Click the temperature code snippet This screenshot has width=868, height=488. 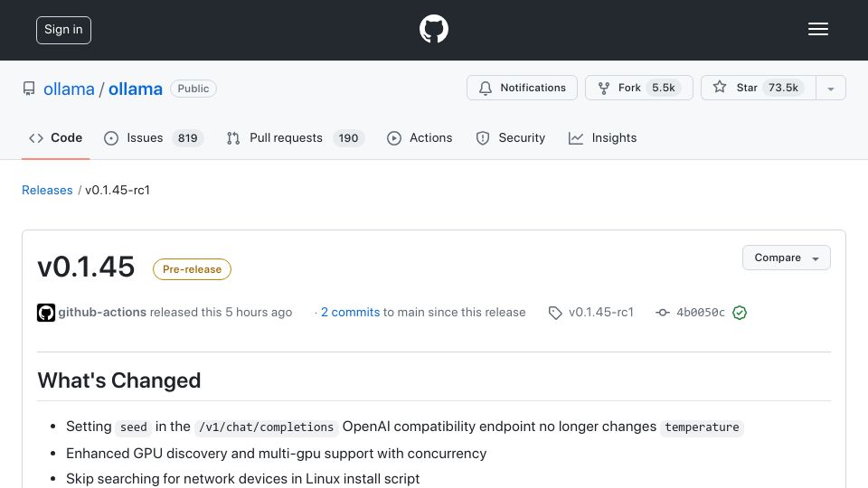[702, 427]
